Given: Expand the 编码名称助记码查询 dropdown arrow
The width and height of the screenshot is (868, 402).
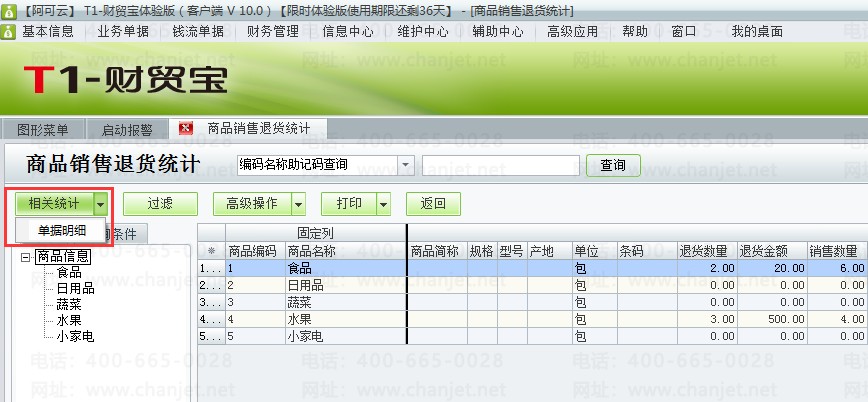Looking at the screenshot, I should (x=406, y=165).
